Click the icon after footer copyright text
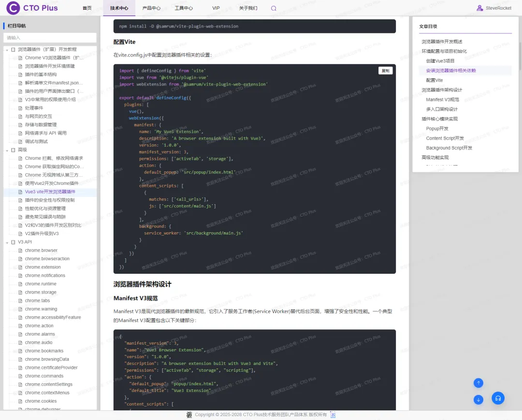 (333, 415)
